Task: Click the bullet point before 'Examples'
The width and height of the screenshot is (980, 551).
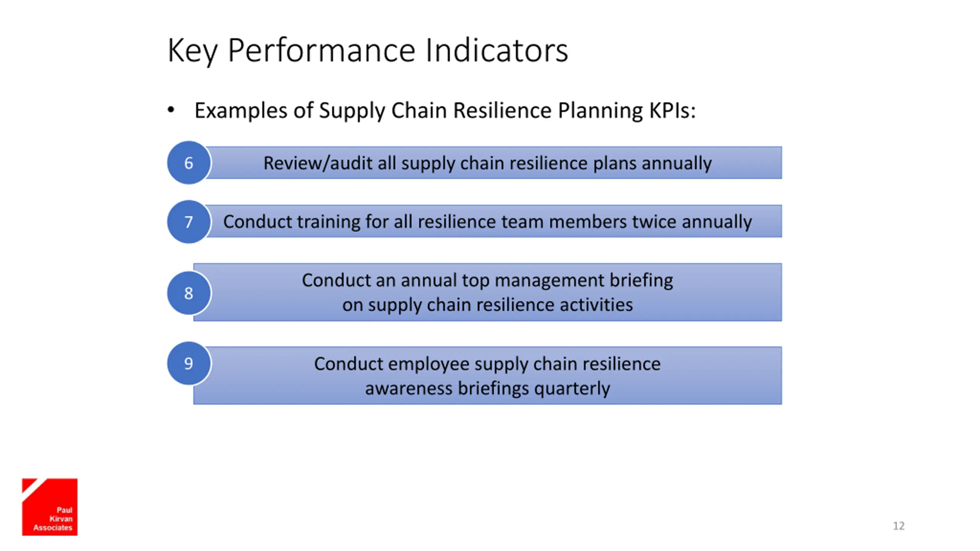Action: [171, 110]
